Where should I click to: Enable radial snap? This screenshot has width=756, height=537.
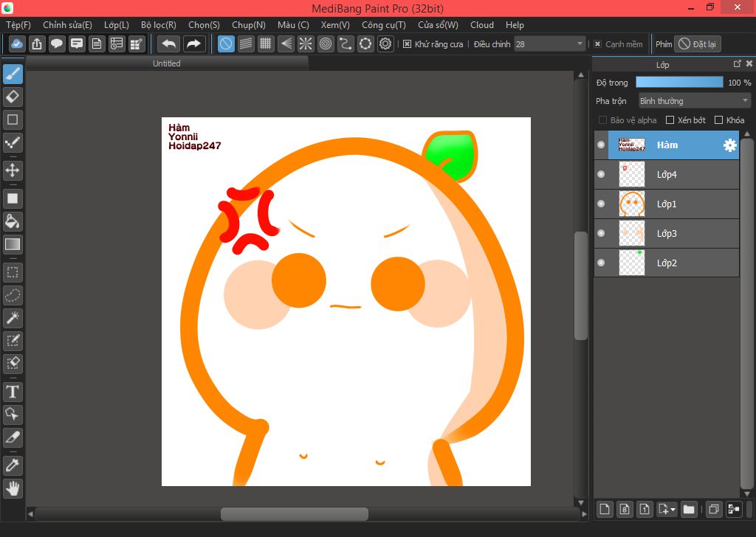[306, 44]
